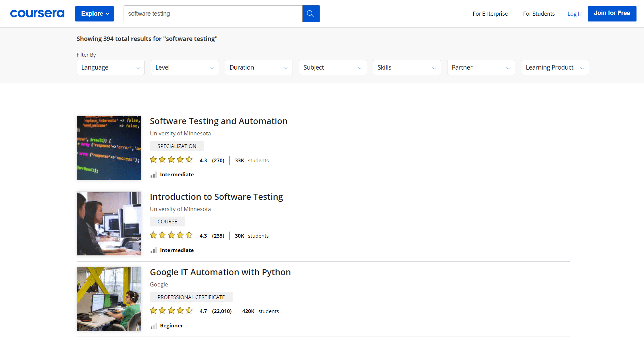The height and width of the screenshot is (340, 644).
Task: Expand the Language filter dropdown
Action: point(111,68)
